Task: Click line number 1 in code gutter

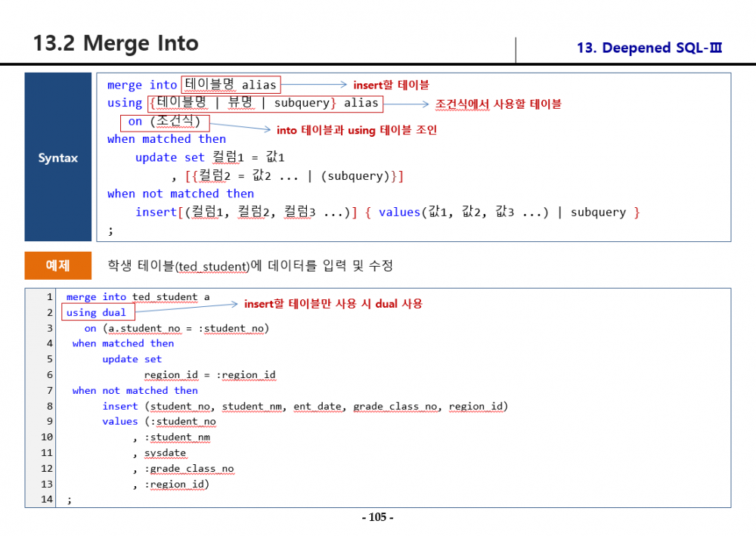Action: coord(49,297)
